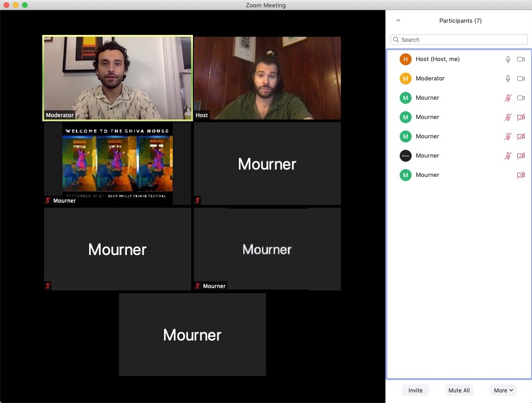Click the green full-screen window button
The height and width of the screenshot is (403, 532).
coord(25,5)
